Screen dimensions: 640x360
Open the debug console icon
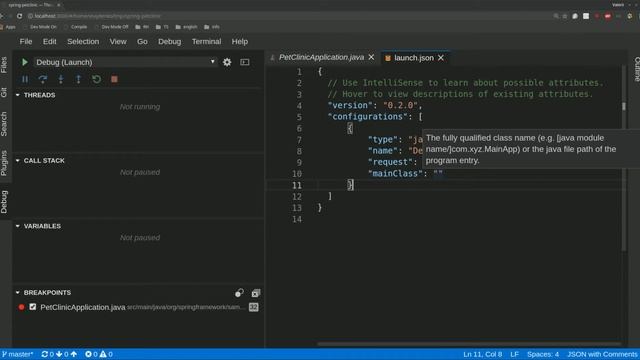point(244,62)
